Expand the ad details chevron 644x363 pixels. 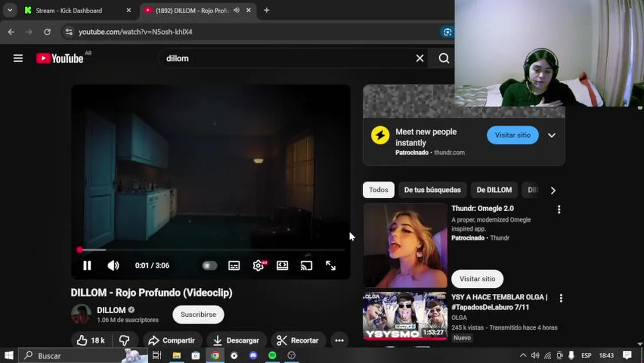pyautogui.click(x=552, y=135)
